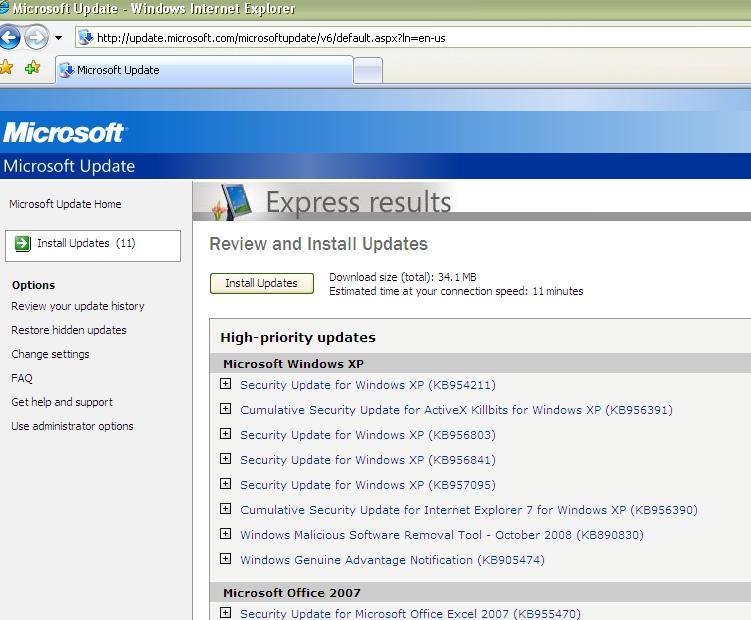
Task: Click the Microsoft logo
Action: coord(64,133)
